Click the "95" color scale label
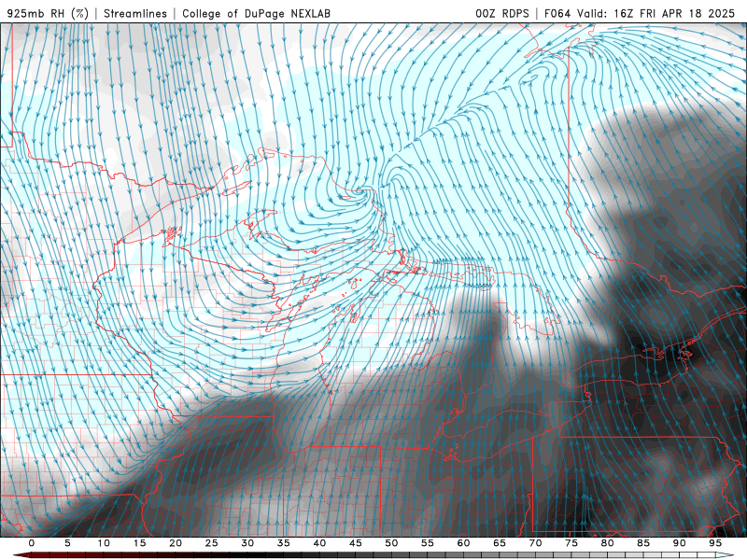 715,543
